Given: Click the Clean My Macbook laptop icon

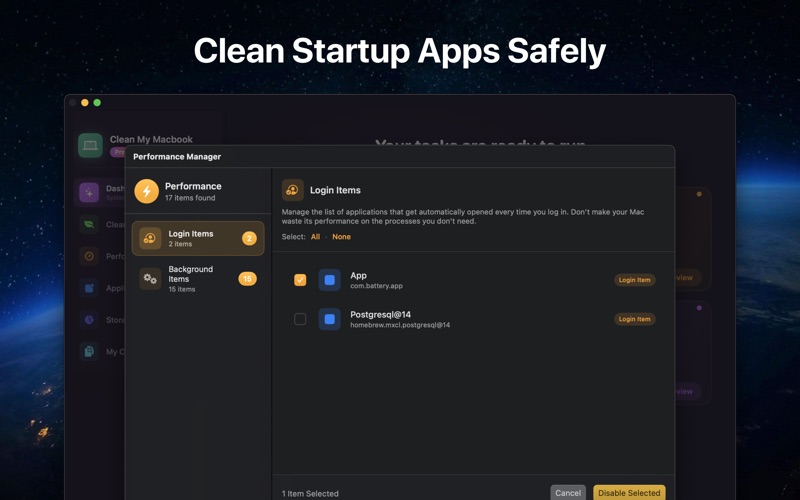Looking at the screenshot, I should click(90, 145).
